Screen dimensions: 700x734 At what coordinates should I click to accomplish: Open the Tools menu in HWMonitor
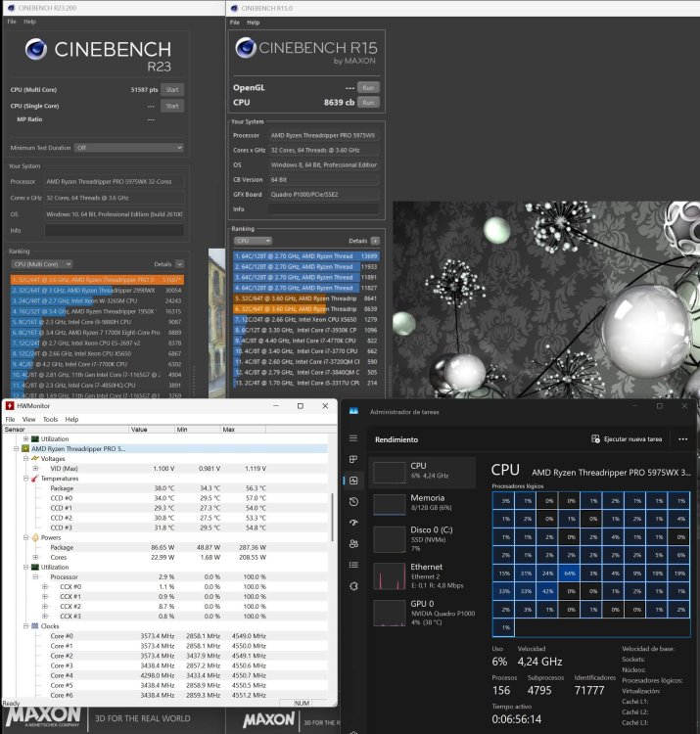[50, 420]
